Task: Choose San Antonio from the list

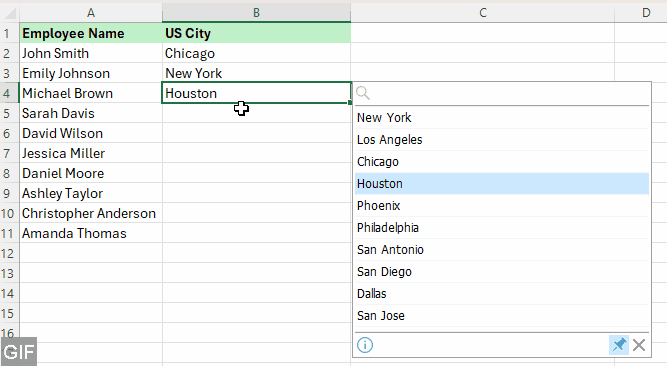Action: click(502, 250)
